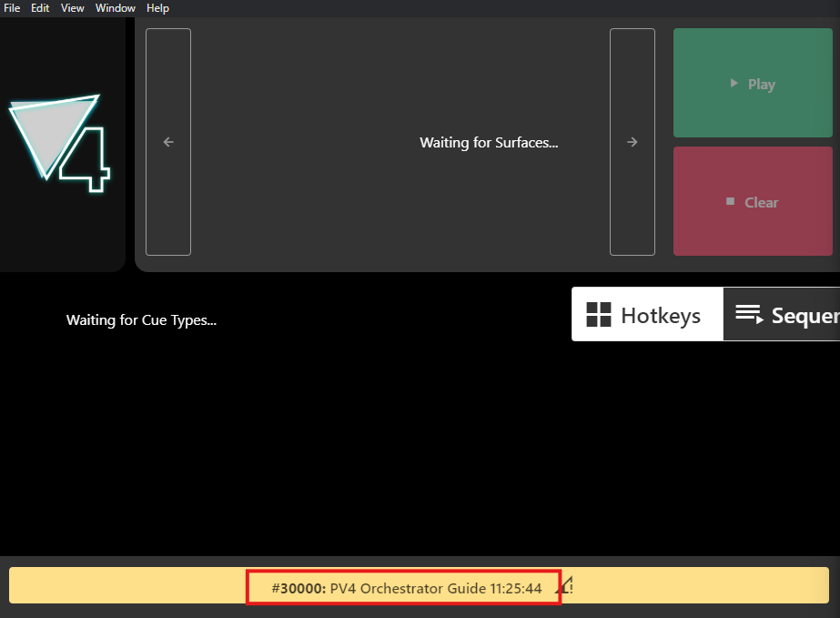
Task: Click the Waiting for Surfaces... text
Action: point(489,143)
